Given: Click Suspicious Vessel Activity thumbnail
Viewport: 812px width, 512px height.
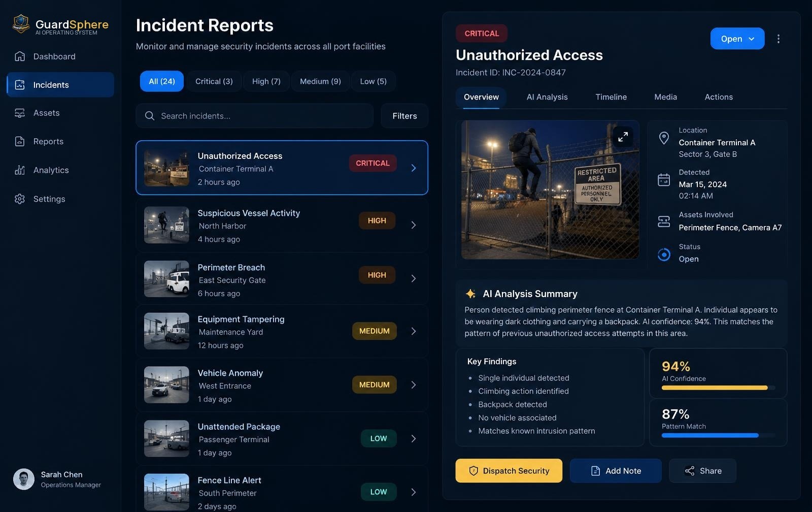Looking at the screenshot, I should point(166,225).
